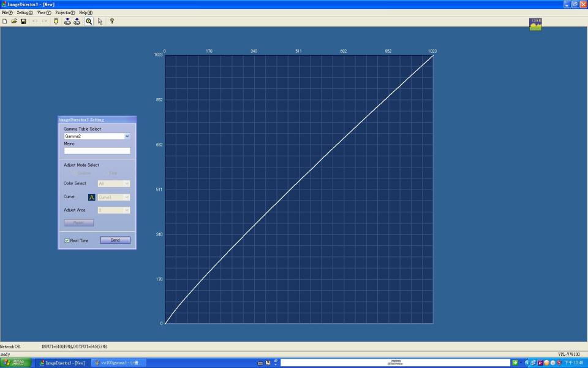Image resolution: width=588 pixels, height=368 pixels.
Task: Click the bell curve icon beside Curve
Action: pos(91,197)
